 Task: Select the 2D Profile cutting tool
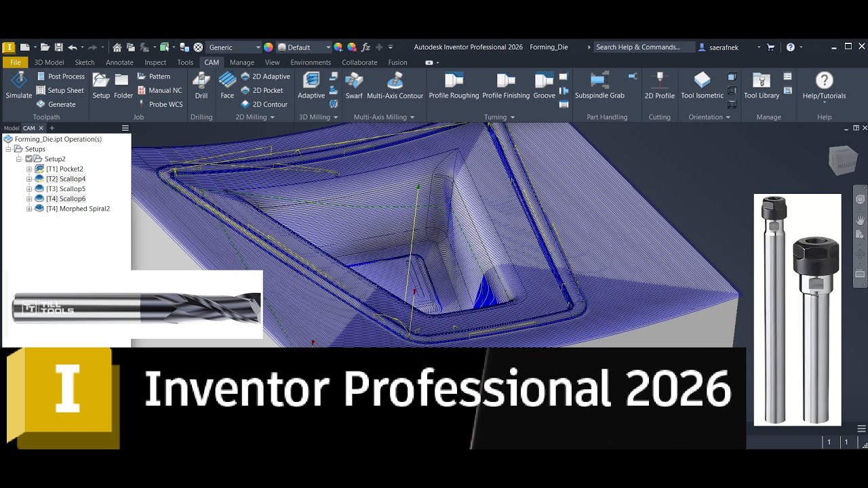coord(660,85)
